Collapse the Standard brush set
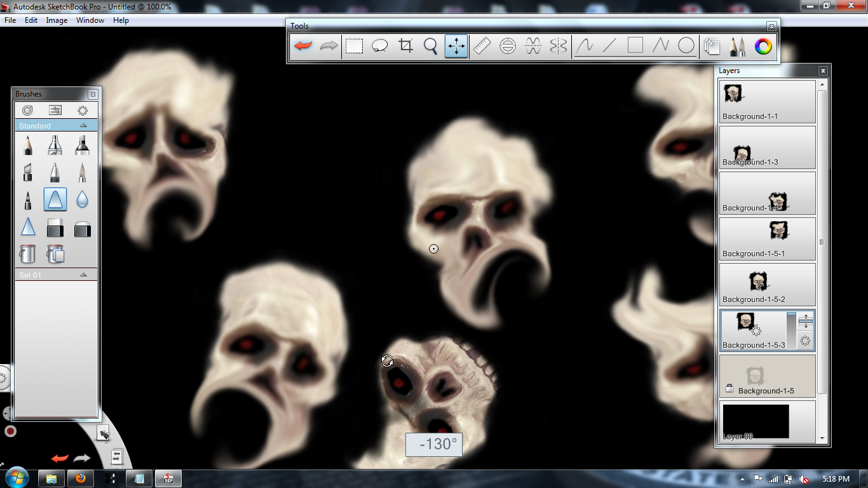The width and height of the screenshot is (868, 488). (83, 126)
